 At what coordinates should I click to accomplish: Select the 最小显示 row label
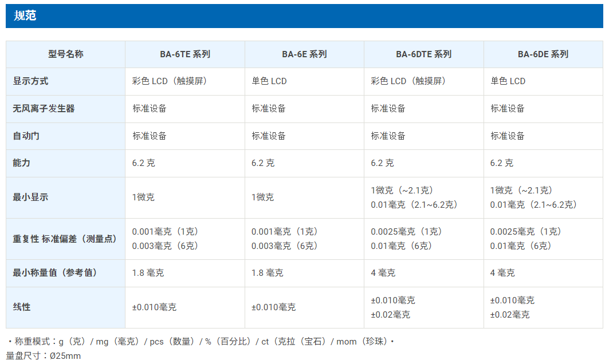[x=31, y=197]
